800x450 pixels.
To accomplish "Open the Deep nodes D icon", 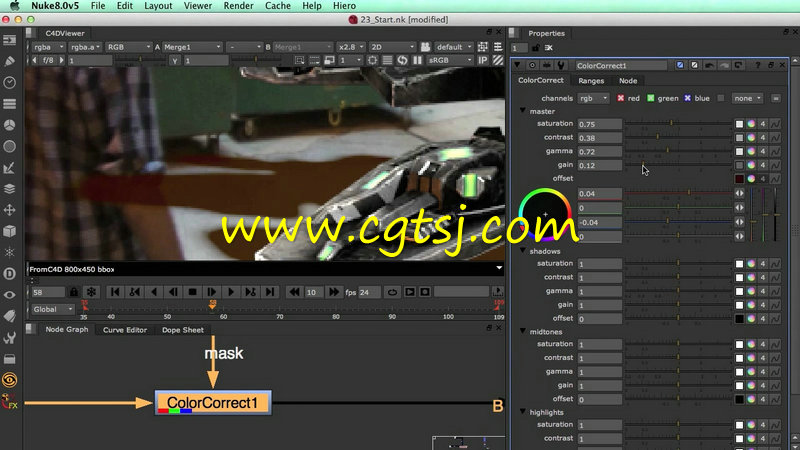I will (x=9, y=274).
